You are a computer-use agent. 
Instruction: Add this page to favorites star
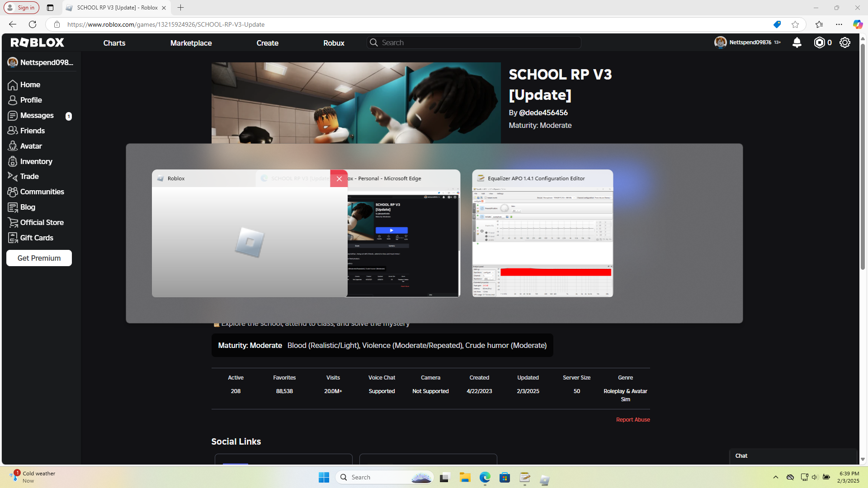click(795, 24)
